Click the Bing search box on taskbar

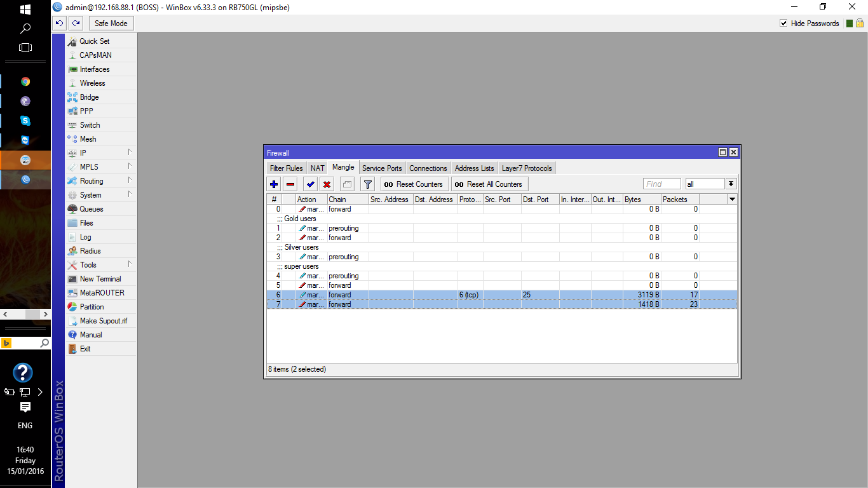(25, 343)
